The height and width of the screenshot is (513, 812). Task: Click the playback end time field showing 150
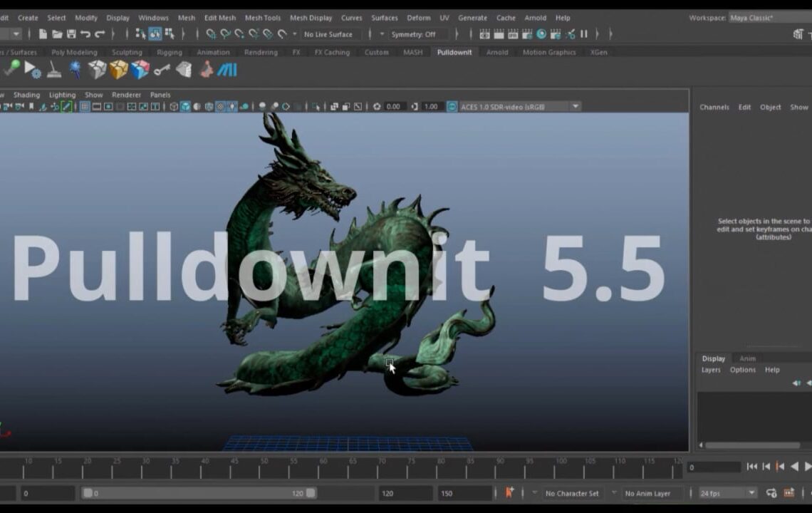pyautogui.click(x=463, y=492)
